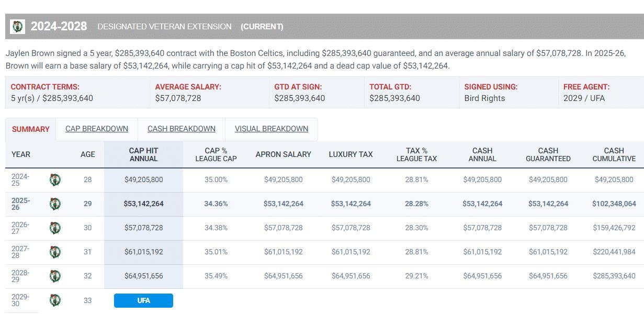Click the Celtics logo in the 2028-29 row
The width and height of the screenshot is (644, 326).
coord(55,276)
